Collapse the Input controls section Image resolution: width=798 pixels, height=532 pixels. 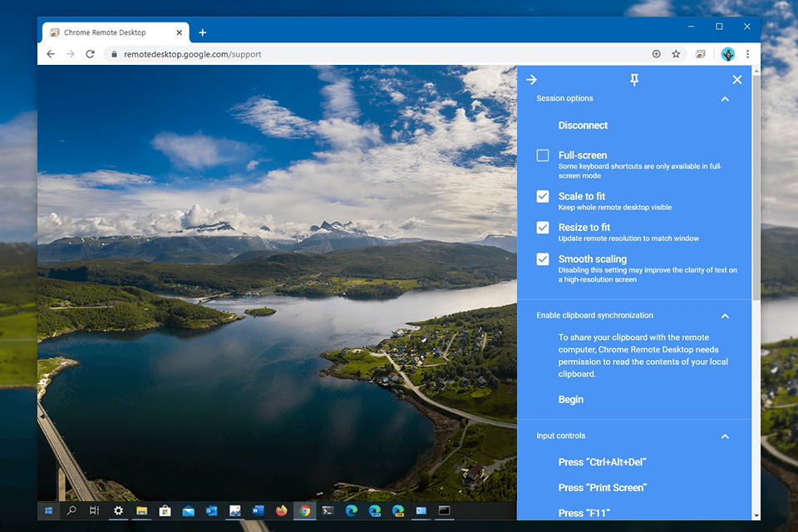pyautogui.click(x=724, y=436)
